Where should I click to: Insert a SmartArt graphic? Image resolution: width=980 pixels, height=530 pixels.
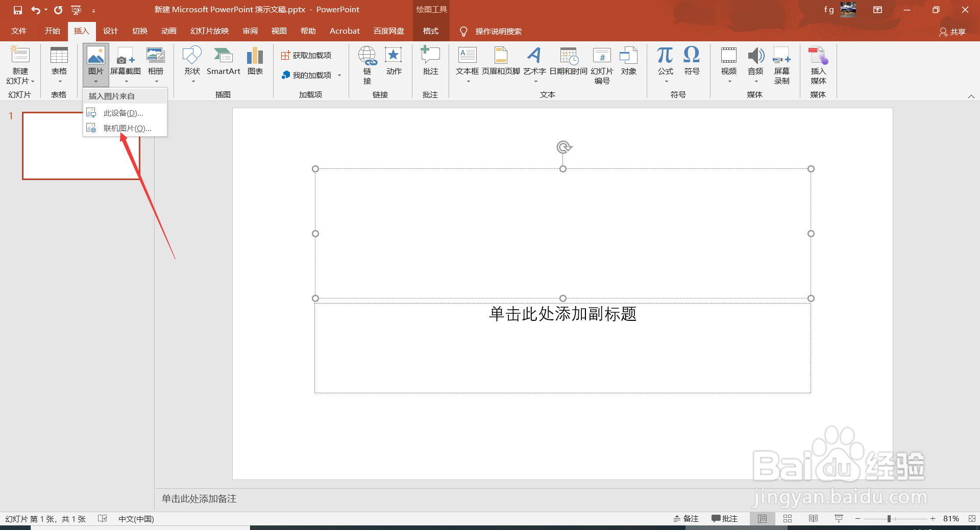(x=224, y=62)
